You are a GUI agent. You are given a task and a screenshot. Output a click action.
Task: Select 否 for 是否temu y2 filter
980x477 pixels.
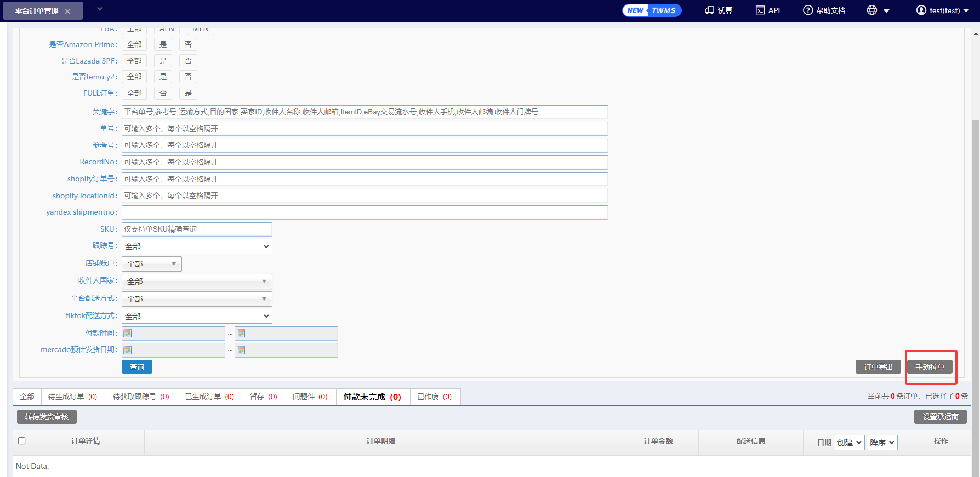coord(188,77)
